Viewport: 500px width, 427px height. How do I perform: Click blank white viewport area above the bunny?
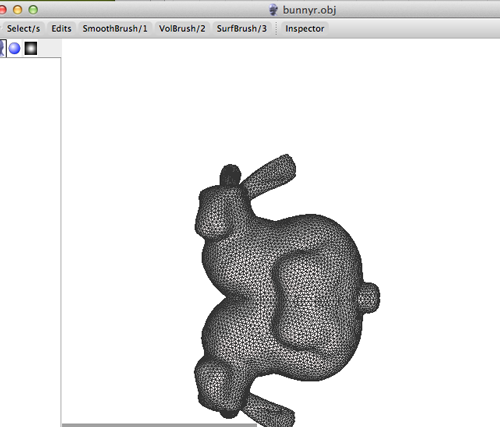(280, 97)
